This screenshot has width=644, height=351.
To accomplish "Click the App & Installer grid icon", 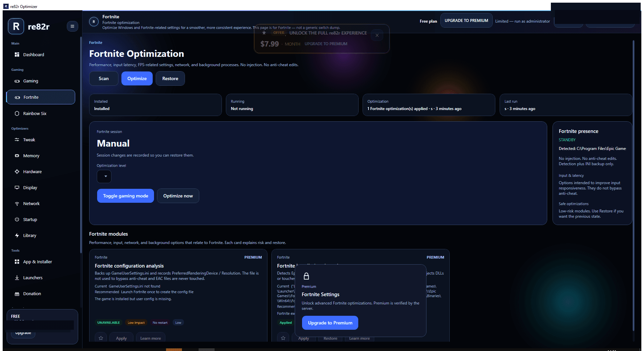I will pos(17,262).
